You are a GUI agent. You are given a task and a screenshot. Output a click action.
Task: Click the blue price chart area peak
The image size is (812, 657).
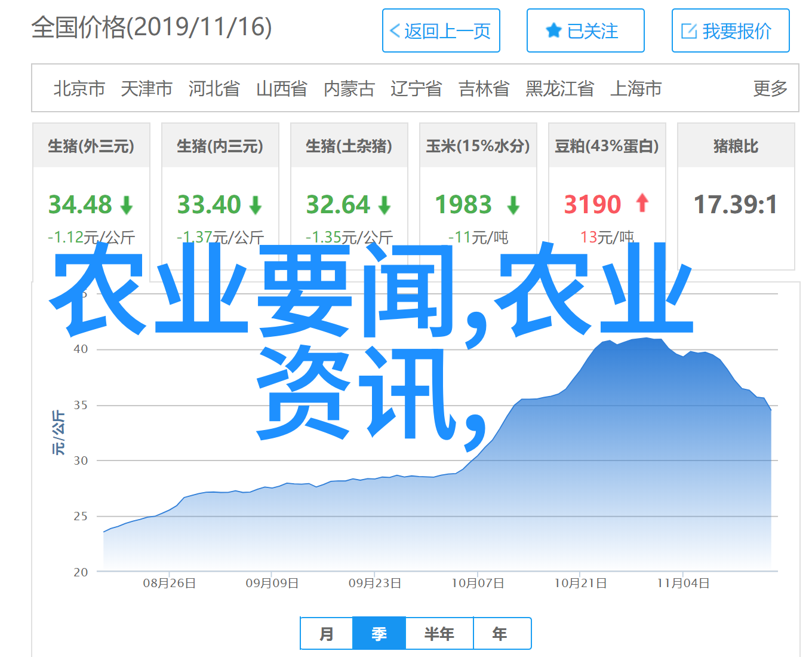pos(646,339)
